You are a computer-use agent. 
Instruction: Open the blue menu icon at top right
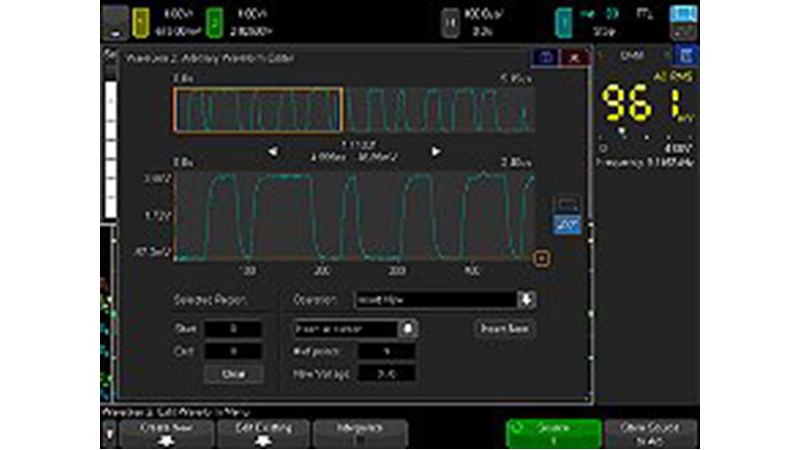coord(684,17)
